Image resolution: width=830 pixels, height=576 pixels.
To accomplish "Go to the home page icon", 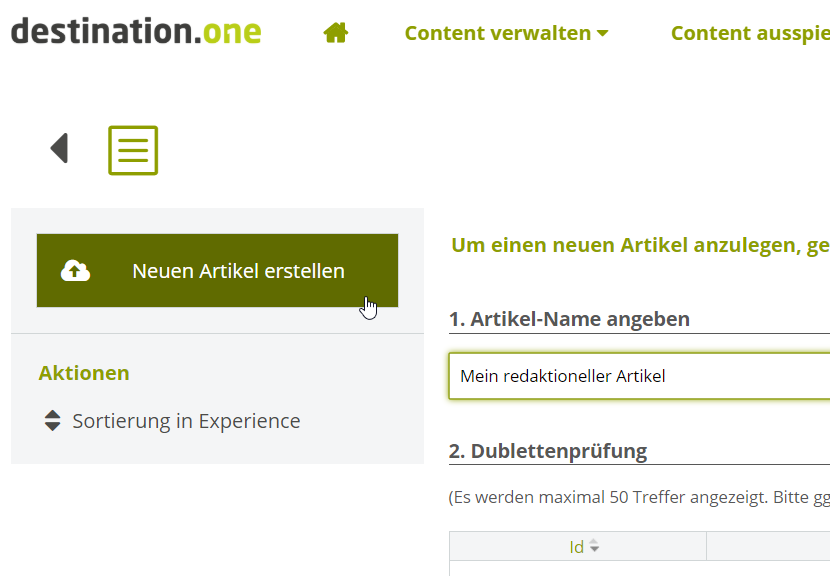I will [x=336, y=33].
